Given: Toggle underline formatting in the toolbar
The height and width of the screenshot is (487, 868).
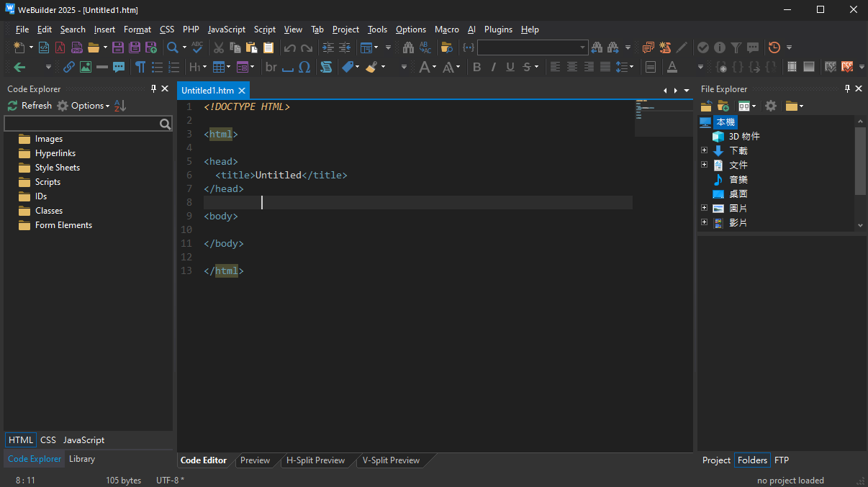Looking at the screenshot, I should point(510,67).
